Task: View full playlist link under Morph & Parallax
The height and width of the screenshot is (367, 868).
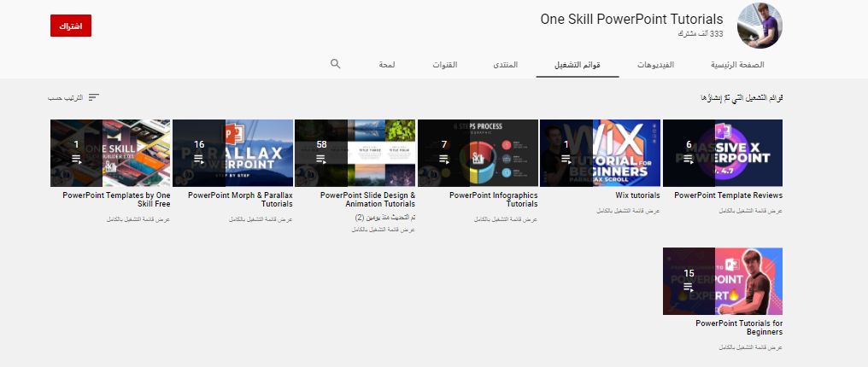Action: (x=261, y=220)
